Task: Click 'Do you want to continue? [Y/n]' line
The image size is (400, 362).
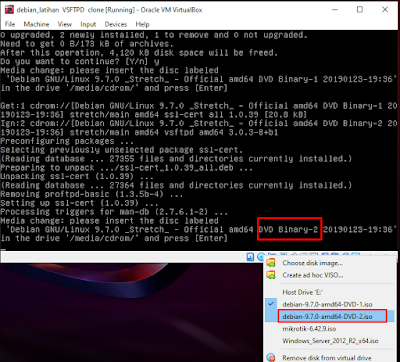Action: point(80,62)
